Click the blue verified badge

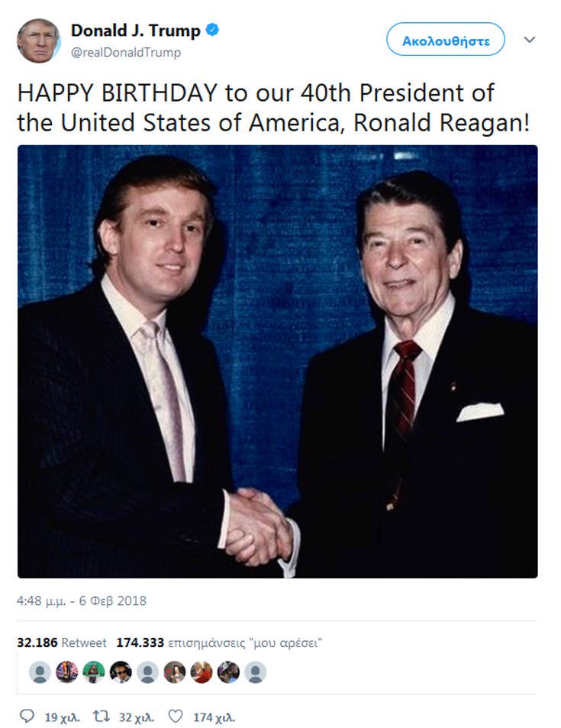[x=214, y=31]
